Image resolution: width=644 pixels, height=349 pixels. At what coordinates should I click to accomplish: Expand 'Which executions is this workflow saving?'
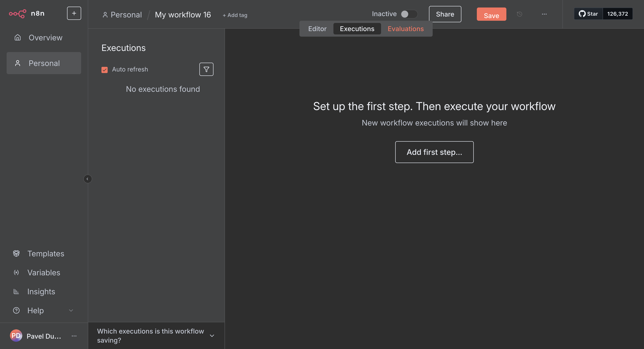pos(212,336)
